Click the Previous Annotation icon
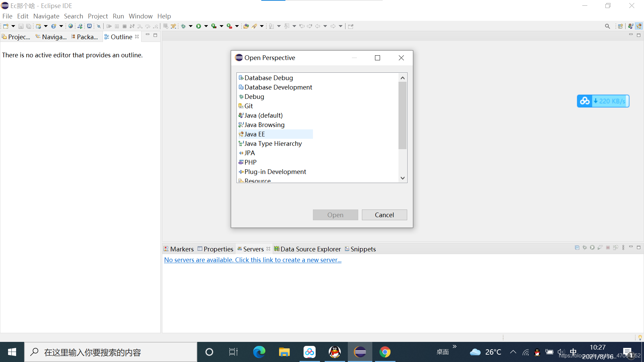This screenshot has height=362, width=644. point(287,26)
